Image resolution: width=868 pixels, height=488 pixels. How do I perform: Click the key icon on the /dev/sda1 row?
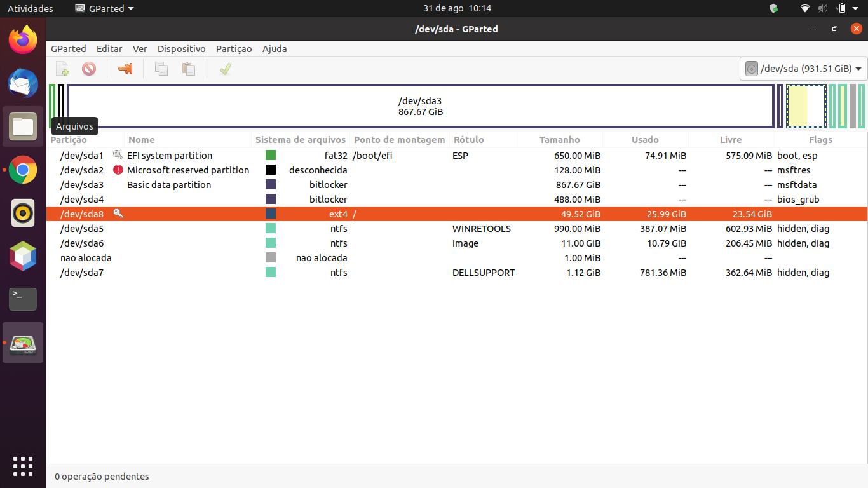coord(118,155)
